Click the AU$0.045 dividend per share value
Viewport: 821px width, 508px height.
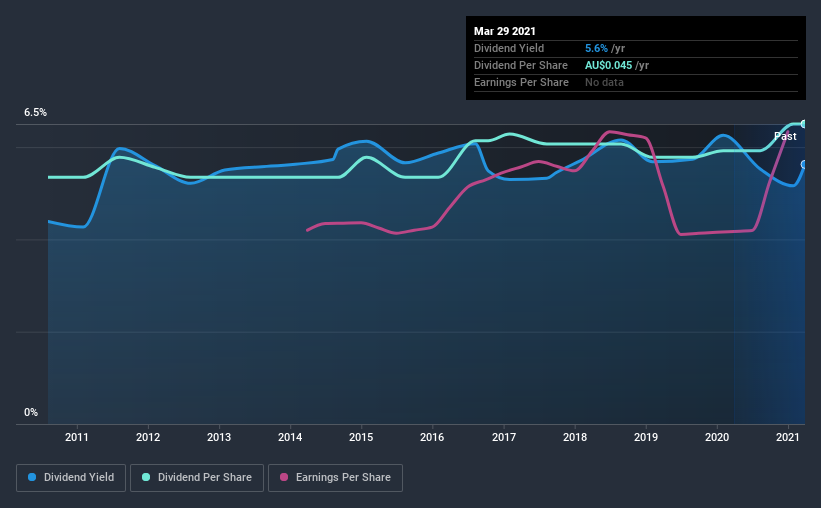[608, 65]
